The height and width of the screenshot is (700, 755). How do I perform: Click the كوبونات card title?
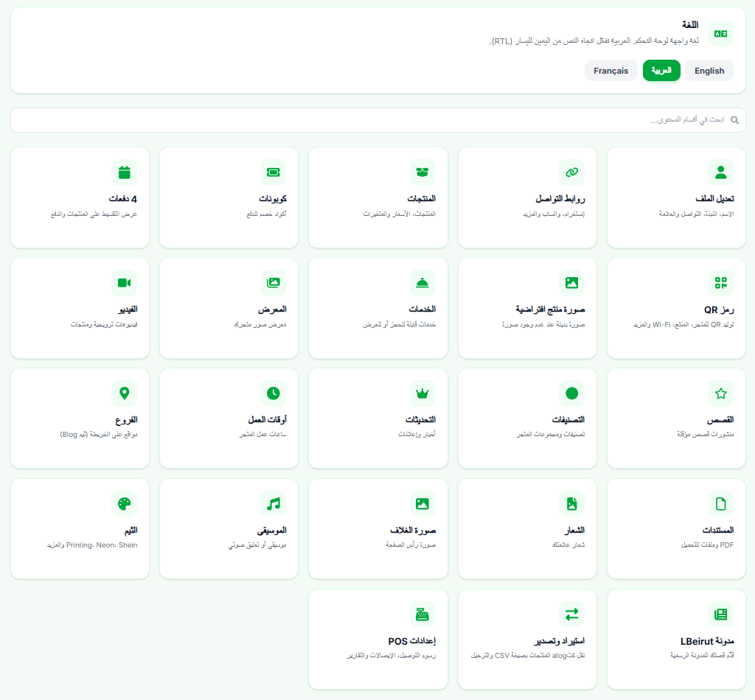pos(273,199)
